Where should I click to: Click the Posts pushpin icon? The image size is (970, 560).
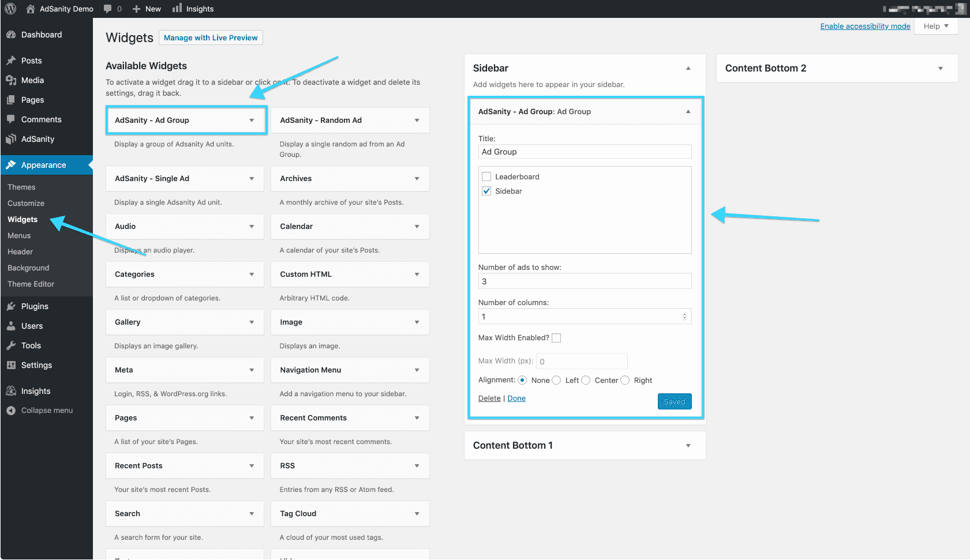click(11, 61)
